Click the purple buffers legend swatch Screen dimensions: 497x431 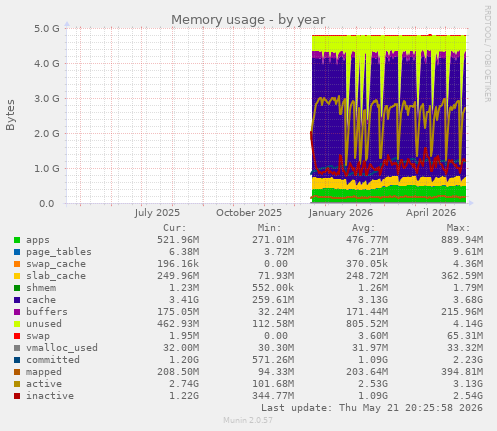coord(17,312)
